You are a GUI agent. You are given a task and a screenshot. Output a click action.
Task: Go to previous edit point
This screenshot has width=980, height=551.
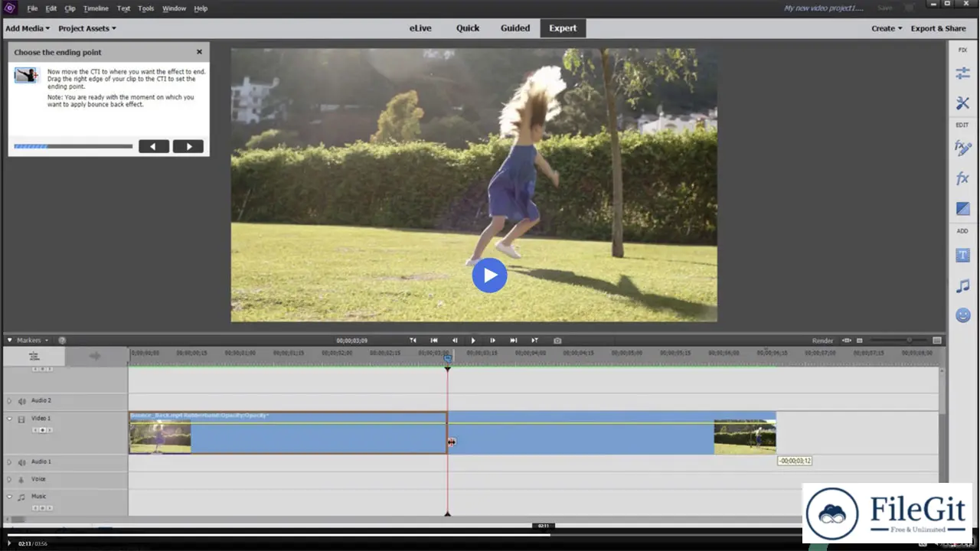tap(413, 341)
